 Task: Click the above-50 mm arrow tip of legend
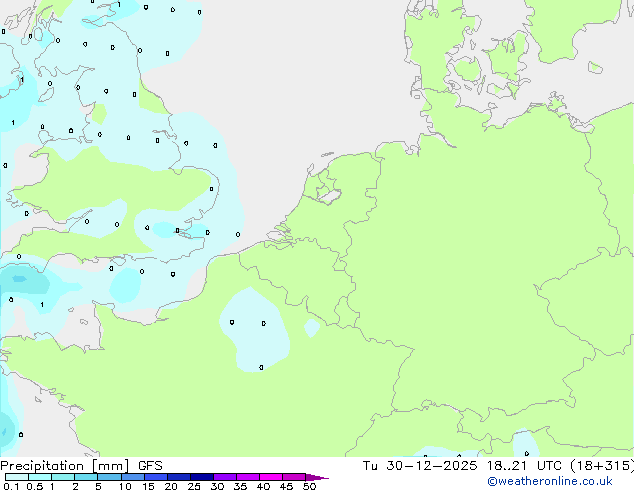[317, 477]
